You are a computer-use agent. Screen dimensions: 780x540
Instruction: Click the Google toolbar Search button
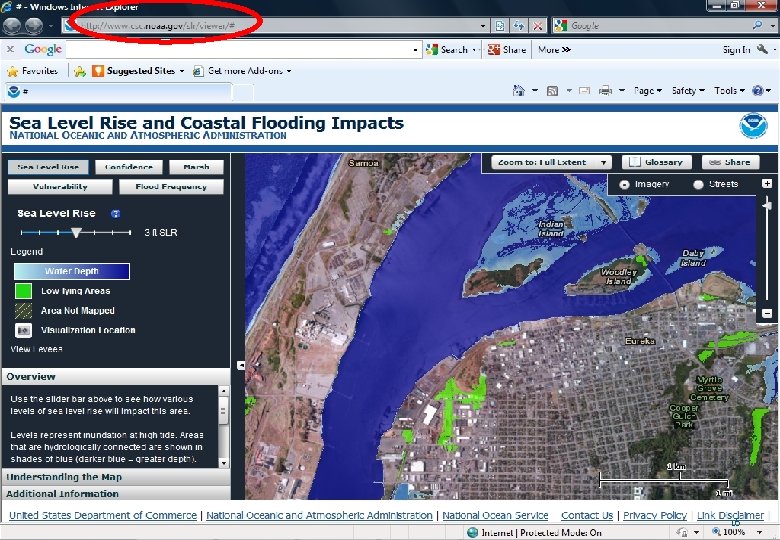point(448,49)
